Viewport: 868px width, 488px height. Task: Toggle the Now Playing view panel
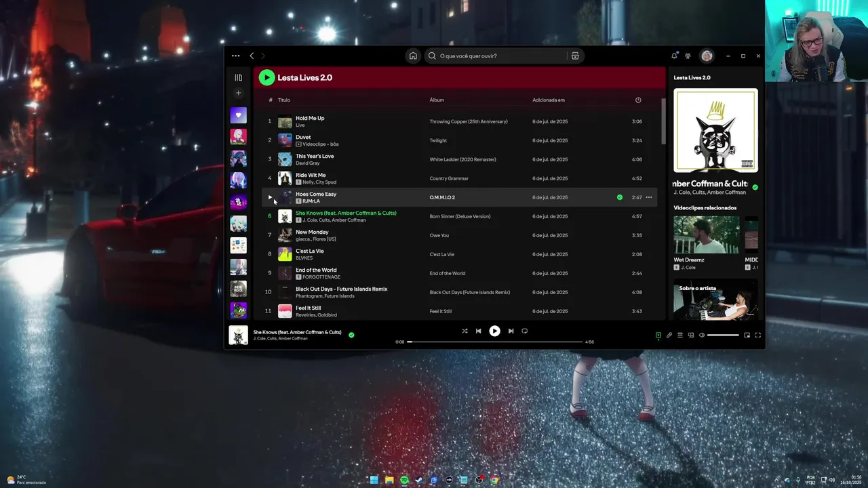658,335
